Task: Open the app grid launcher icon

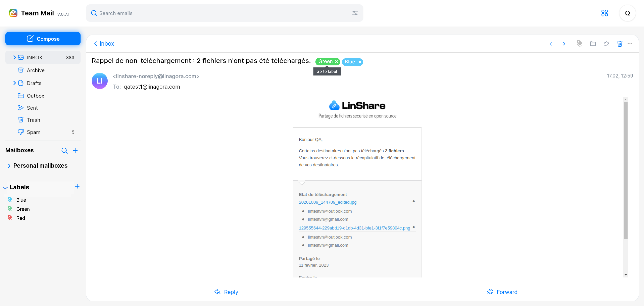Action: (605, 13)
